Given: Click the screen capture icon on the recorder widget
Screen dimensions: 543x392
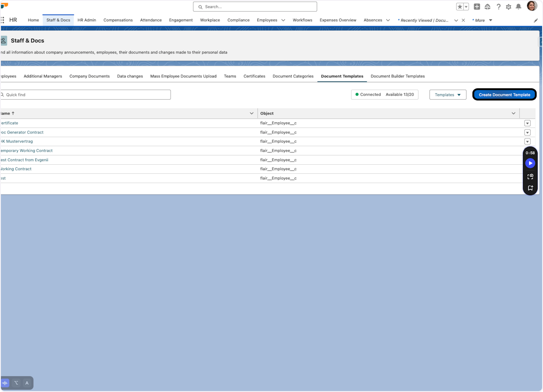Looking at the screenshot, I should pos(530,177).
